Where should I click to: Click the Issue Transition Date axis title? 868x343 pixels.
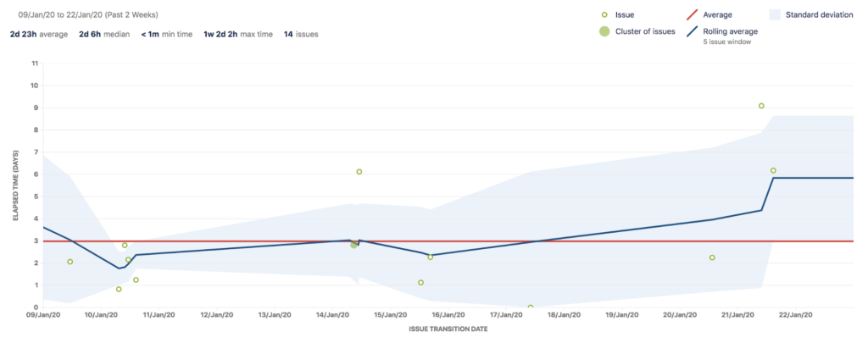pos(448,329)
